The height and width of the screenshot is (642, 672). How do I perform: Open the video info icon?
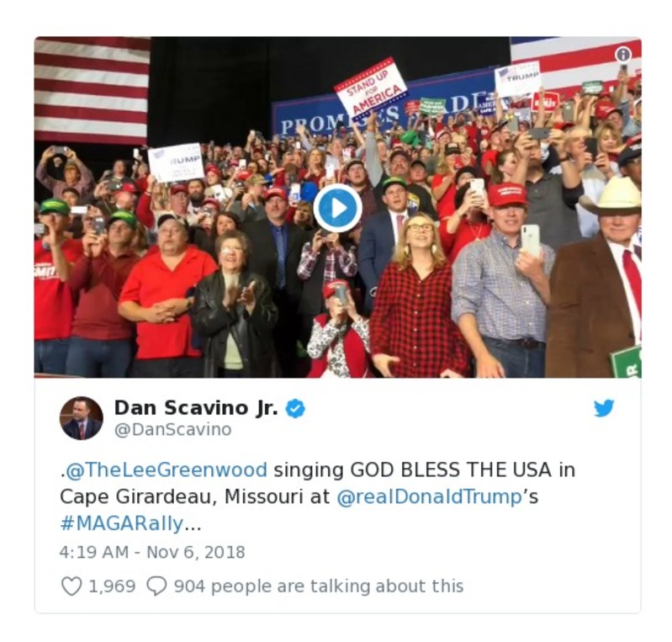pyautogui.click(x=623, y=55)
